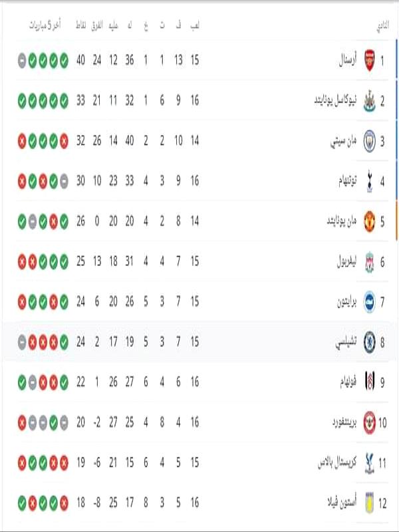Click the Arsenal club crest
The height and width of the screenshot is (532, 399).
(x=370, y=61)
